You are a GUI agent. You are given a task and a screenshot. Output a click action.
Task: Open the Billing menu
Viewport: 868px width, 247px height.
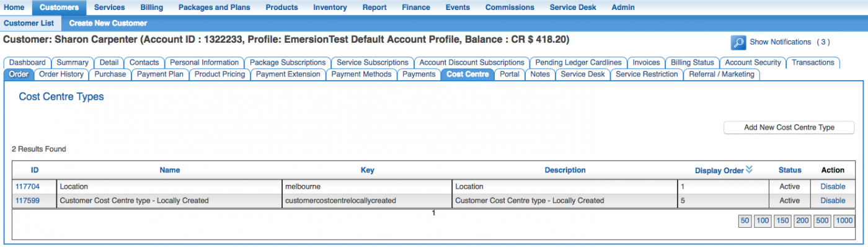(x=151, y=7)
